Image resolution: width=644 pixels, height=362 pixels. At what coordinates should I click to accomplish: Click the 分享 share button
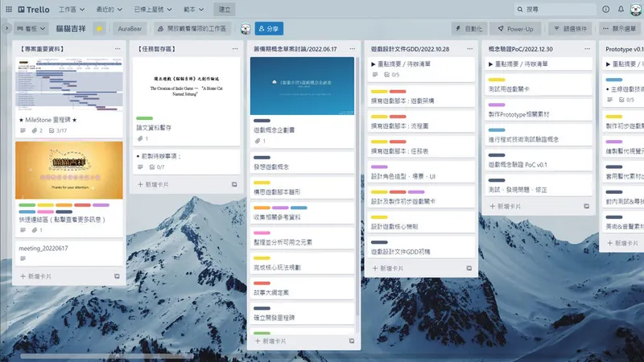tap(269, 29)
